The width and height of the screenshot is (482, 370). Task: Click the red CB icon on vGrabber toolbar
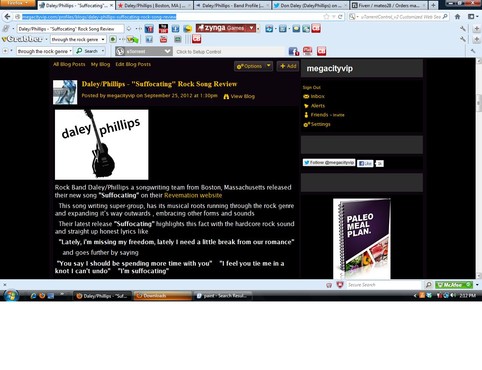pyautogui.click(x=197, y=39)
